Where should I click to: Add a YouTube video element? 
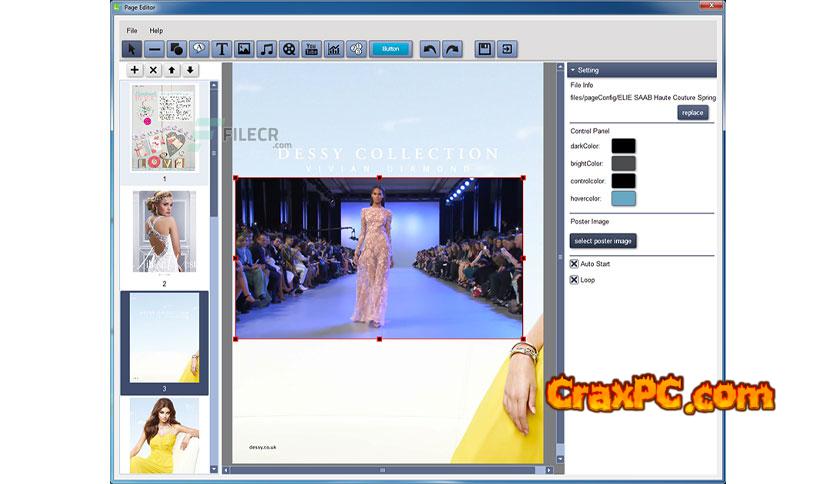[311, 48]
